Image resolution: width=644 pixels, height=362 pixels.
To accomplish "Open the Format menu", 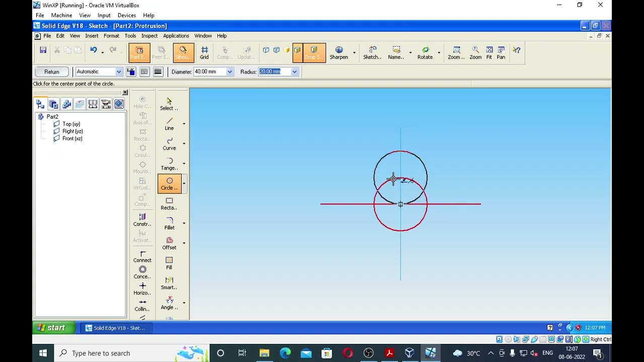I will 111,36.
